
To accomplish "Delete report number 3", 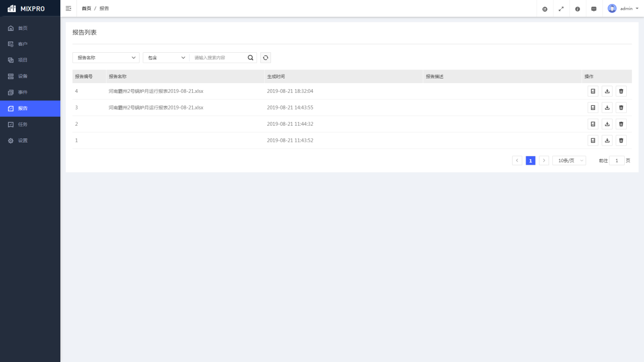I will (x=621, y=107).
